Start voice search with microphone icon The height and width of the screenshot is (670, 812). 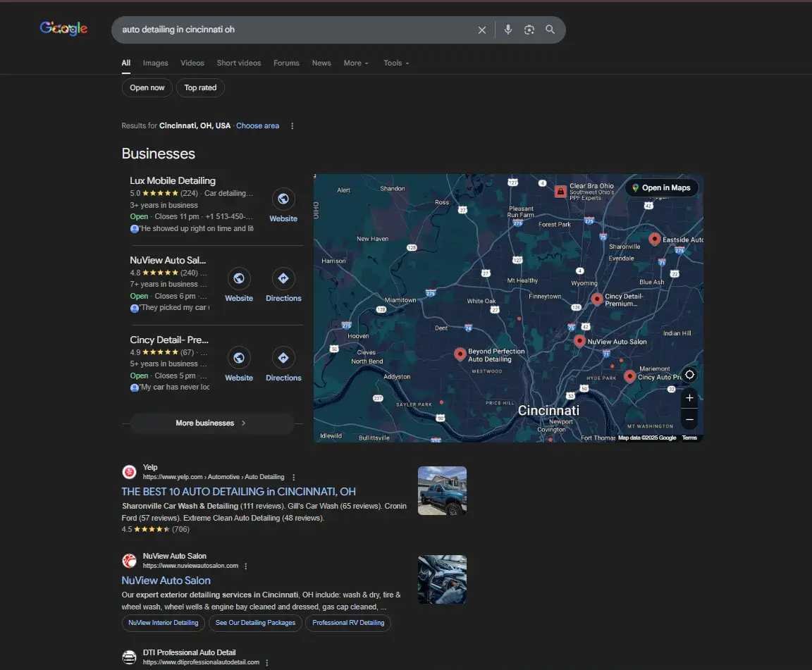coord(508,30)
